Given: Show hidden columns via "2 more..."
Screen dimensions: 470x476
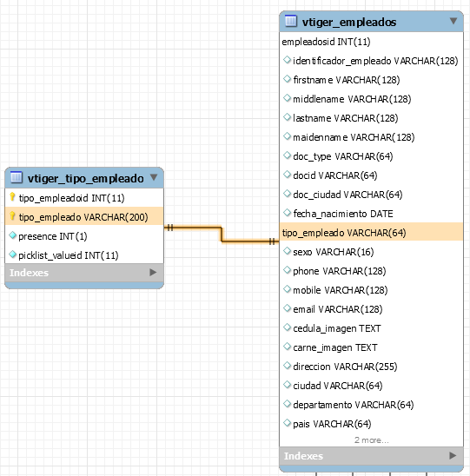Looking at the screenshot, I should tap(371, 440).
